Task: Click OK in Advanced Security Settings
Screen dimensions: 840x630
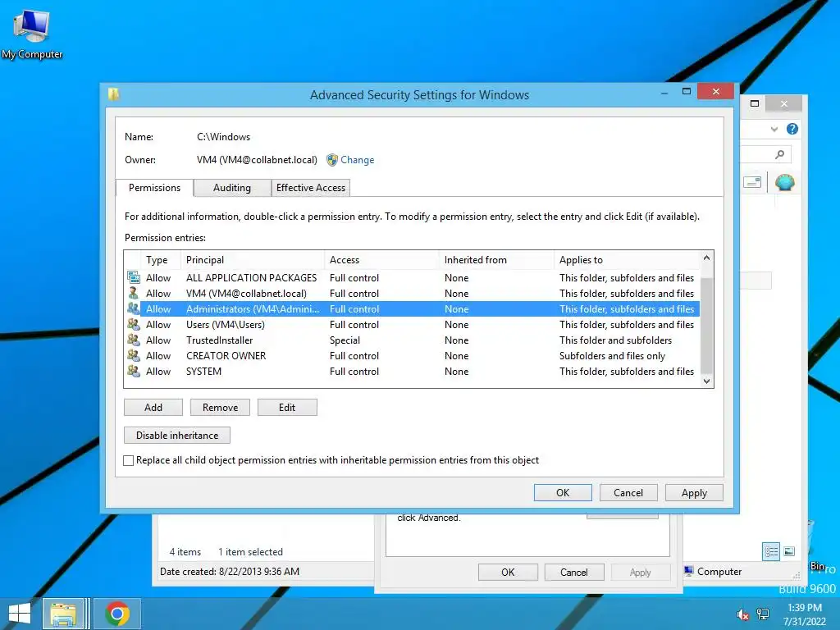Action: point(563,492)
